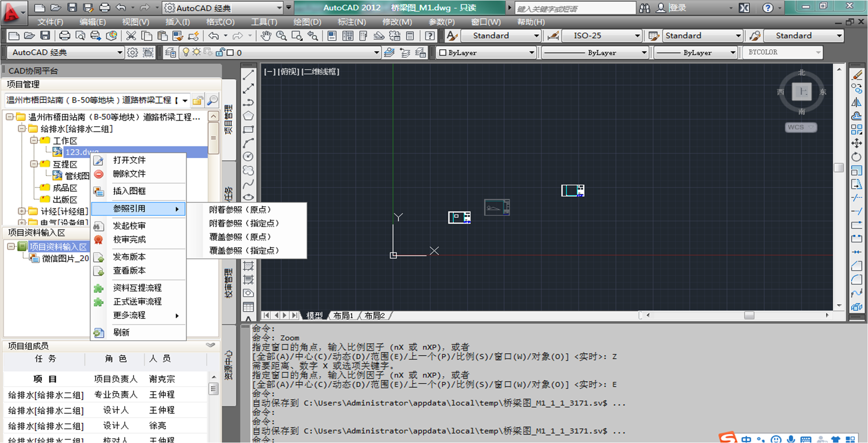Open the Properties palette icon
This screenshot has height=443, width=868.
tap(332, 36)
